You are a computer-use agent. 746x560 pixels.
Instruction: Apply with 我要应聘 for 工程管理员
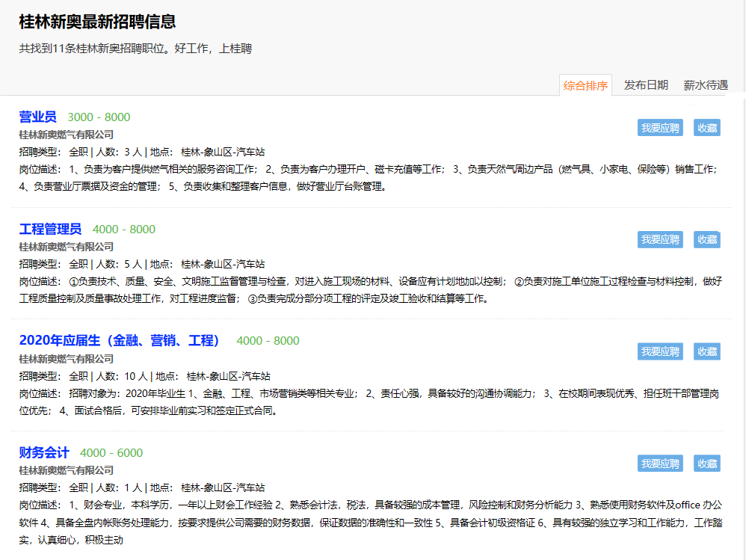click(x=660, y=239)
